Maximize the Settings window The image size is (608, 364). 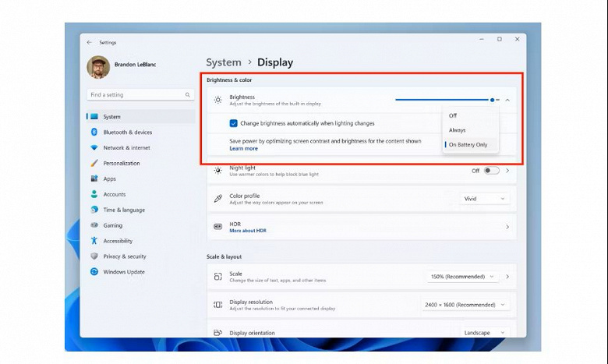(500, 39)
